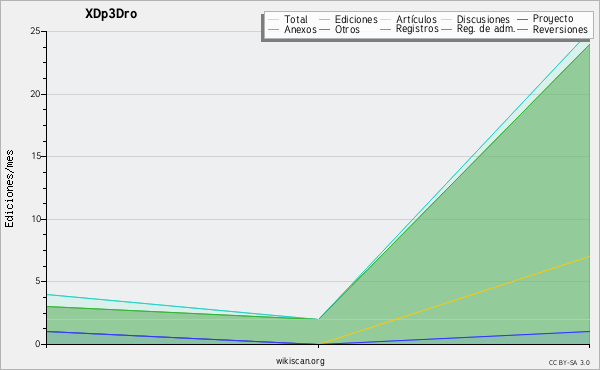Click the 5 y-axis tick label
Viewport: 600px width, 370px height.
[38, 281]
